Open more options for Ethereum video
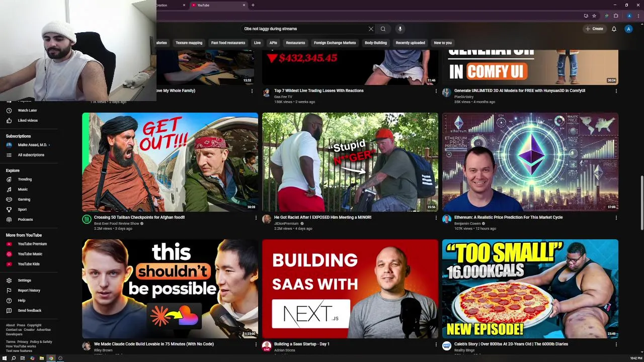Screen dimensions: 644x362 [x=616, y=218]
